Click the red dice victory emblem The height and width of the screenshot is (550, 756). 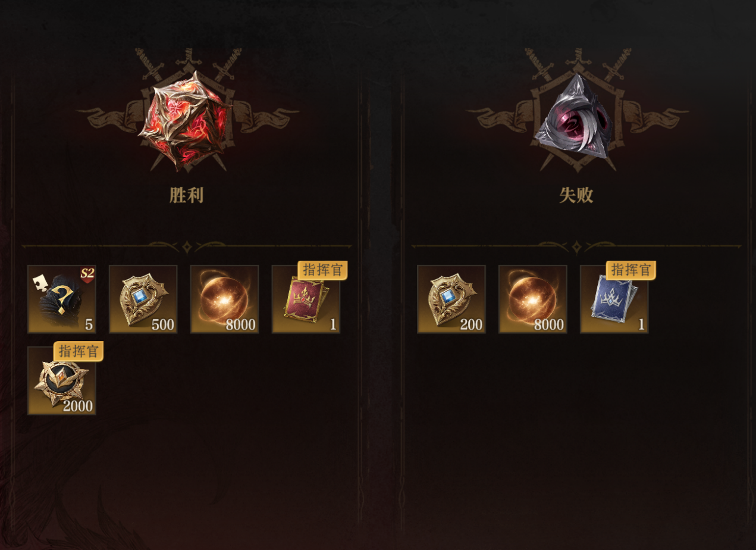pyautogui.click(x=186, y=121)
